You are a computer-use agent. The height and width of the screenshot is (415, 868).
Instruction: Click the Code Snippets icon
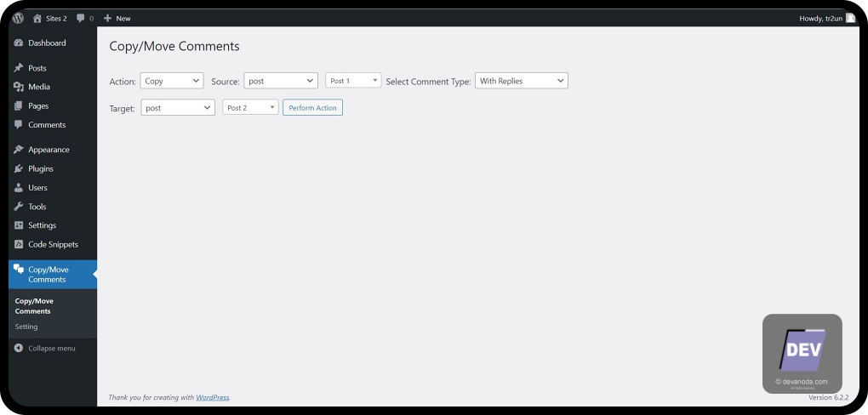point(18,244)
